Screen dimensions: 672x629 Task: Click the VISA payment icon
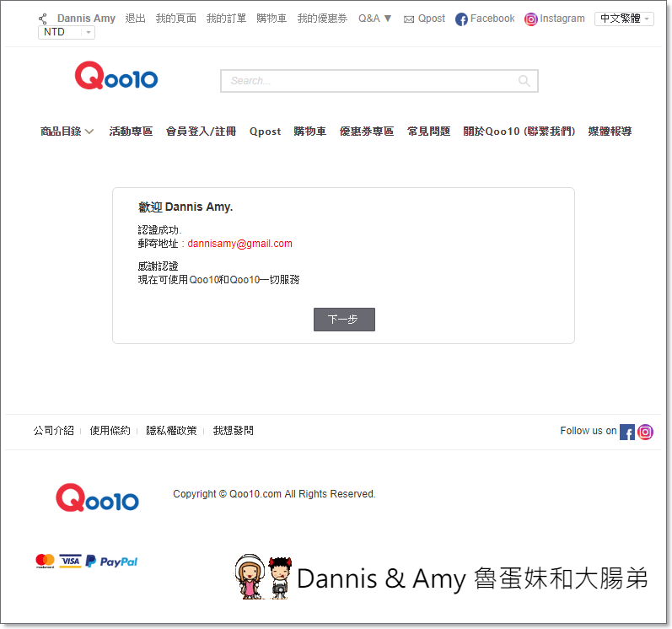(x=70, y=561)
